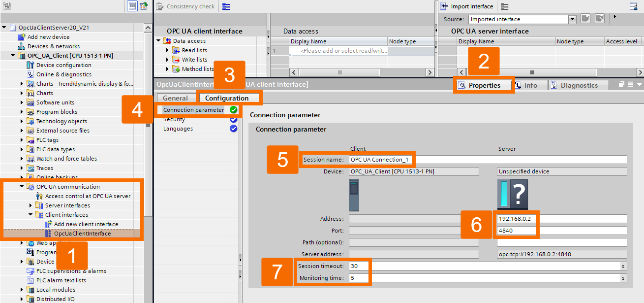
Task: Open the General tab
Action: [x=175, y=98]
